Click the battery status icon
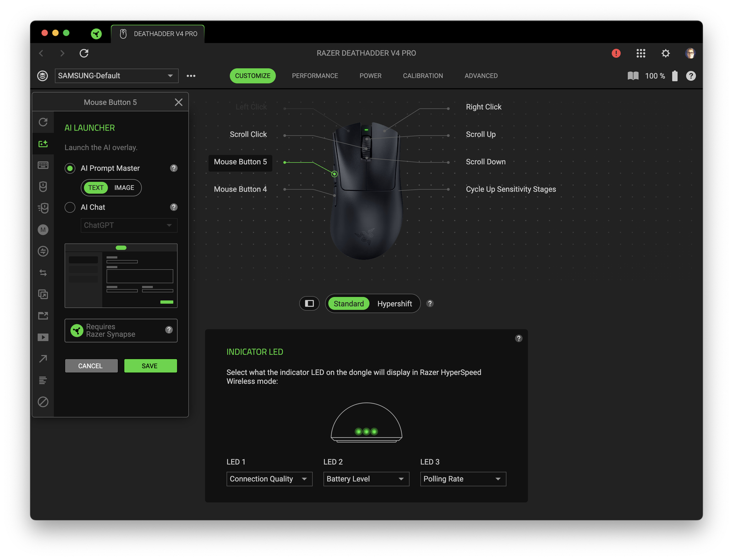 click(x=675, y=76)
